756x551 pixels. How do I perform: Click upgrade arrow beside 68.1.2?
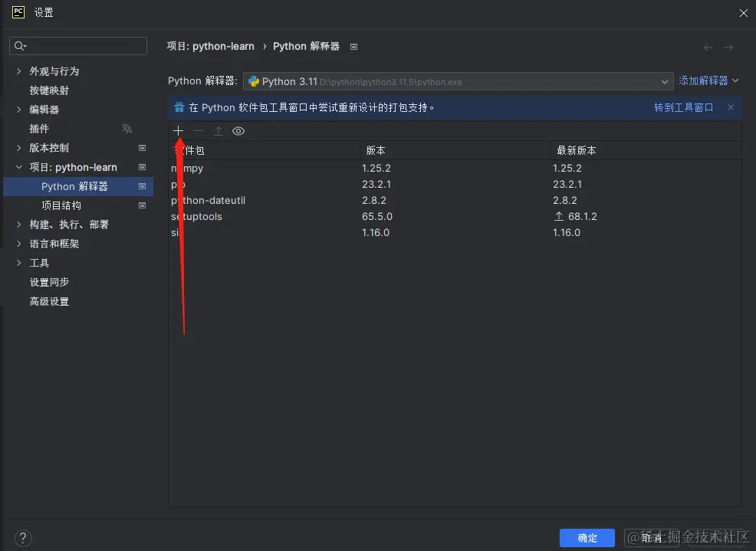(559, 216)
